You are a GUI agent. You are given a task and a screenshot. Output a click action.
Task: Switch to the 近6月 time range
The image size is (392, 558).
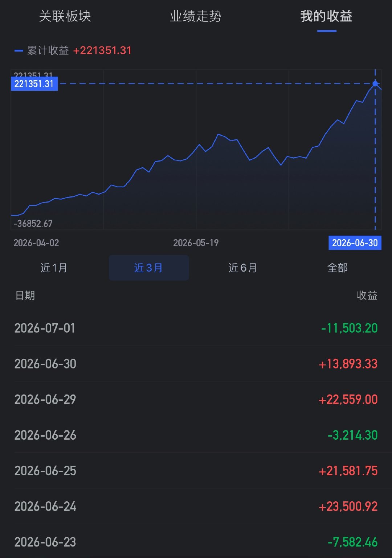click(x=243, y=268)
